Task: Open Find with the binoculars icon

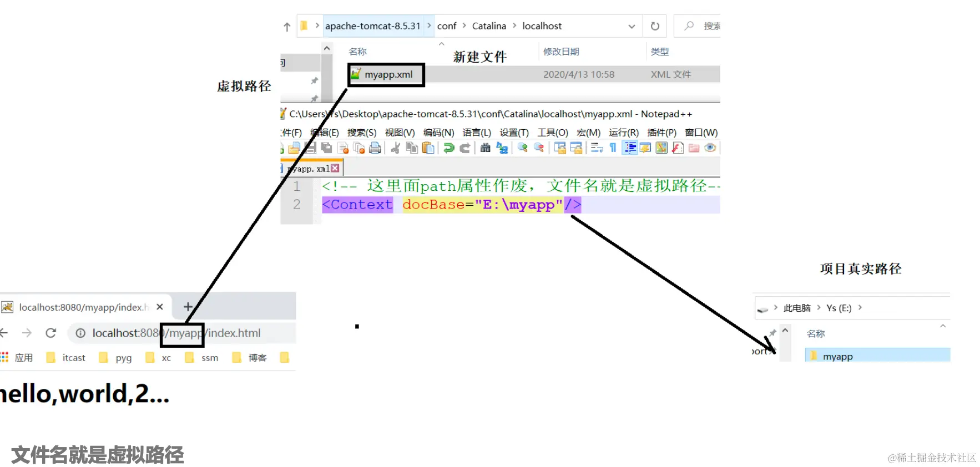Action: click(x=486, y=148)
